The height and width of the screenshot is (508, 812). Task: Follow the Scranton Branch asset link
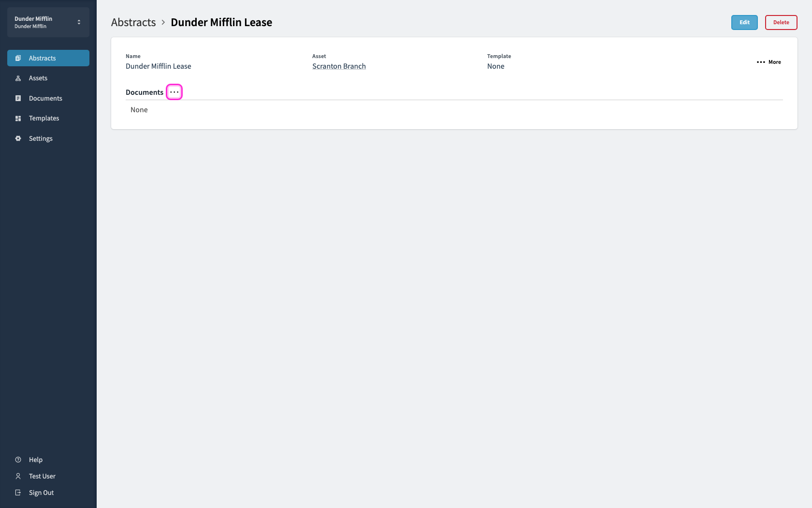pyautogui.click(x=339, y=66)
